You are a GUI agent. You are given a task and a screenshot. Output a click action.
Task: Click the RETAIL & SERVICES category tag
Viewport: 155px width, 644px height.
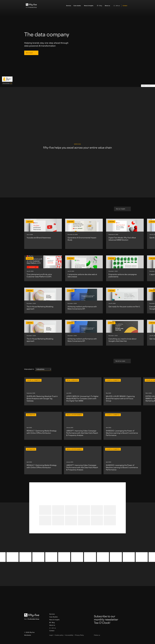[72, 380]
